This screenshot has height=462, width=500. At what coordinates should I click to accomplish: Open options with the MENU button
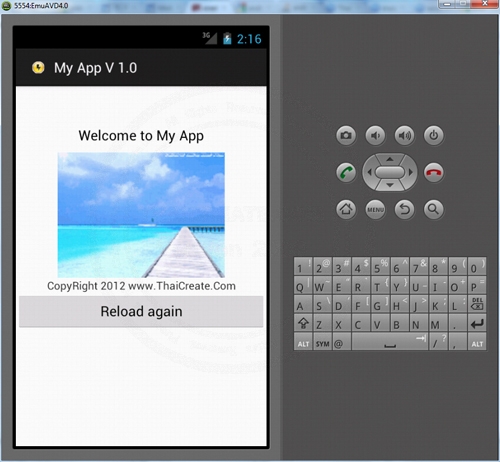tap(375, 209)
